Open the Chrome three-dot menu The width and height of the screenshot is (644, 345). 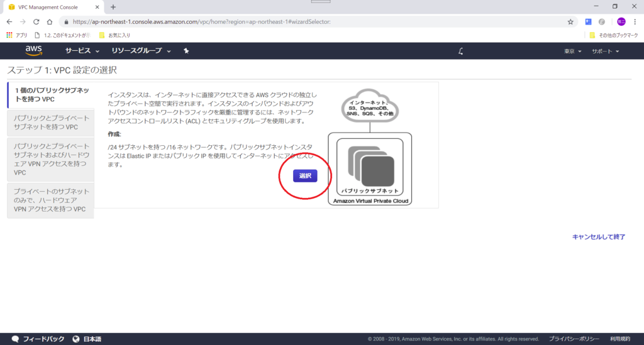[635, 22]
